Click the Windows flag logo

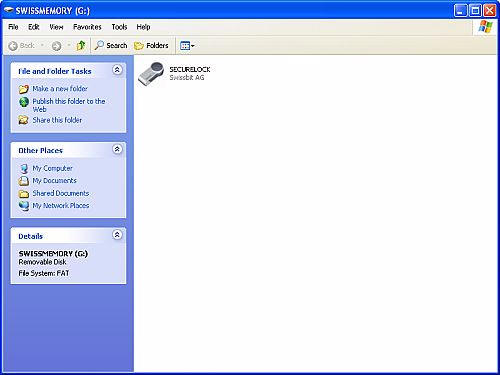(x=485, y=27)
